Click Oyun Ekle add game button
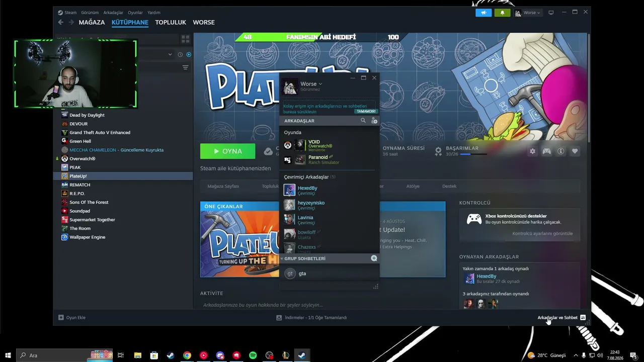The image size is (644, 362). tap(72, 318)
